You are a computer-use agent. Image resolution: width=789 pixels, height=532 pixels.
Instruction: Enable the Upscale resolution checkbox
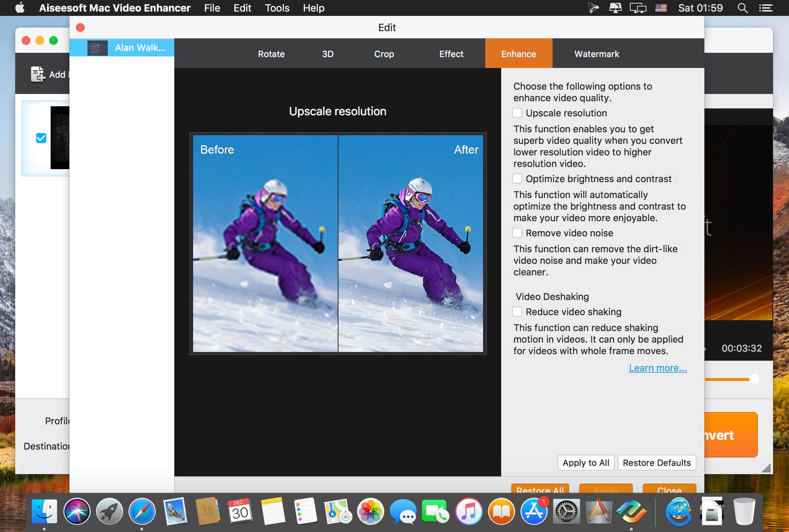click(x=517, y=113)
